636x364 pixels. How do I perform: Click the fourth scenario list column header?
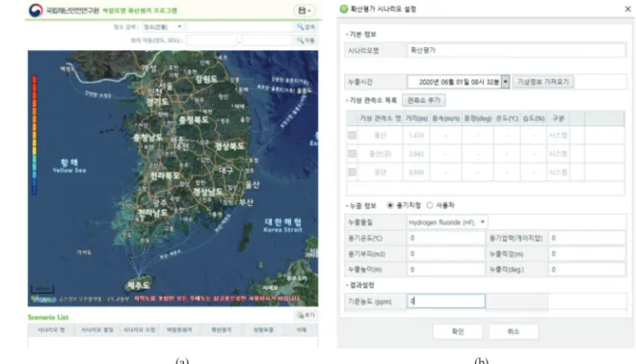pyautogui.click(x=179, y=330)
